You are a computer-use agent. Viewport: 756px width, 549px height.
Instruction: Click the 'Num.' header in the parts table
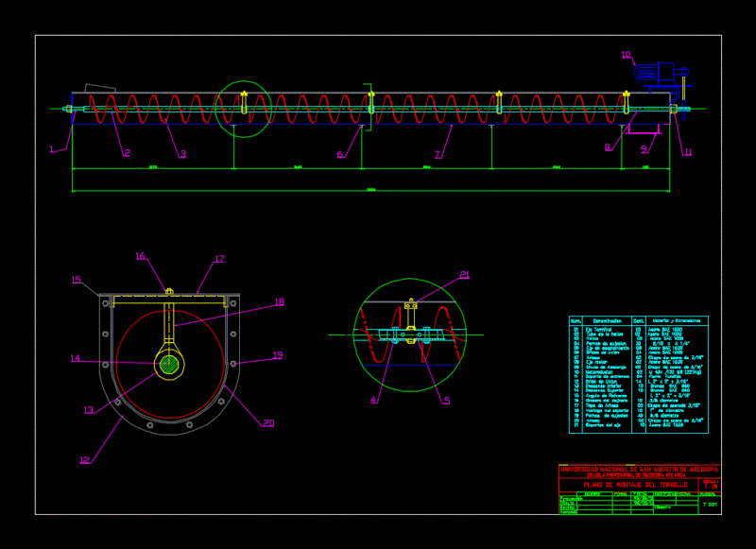point(576,321)
